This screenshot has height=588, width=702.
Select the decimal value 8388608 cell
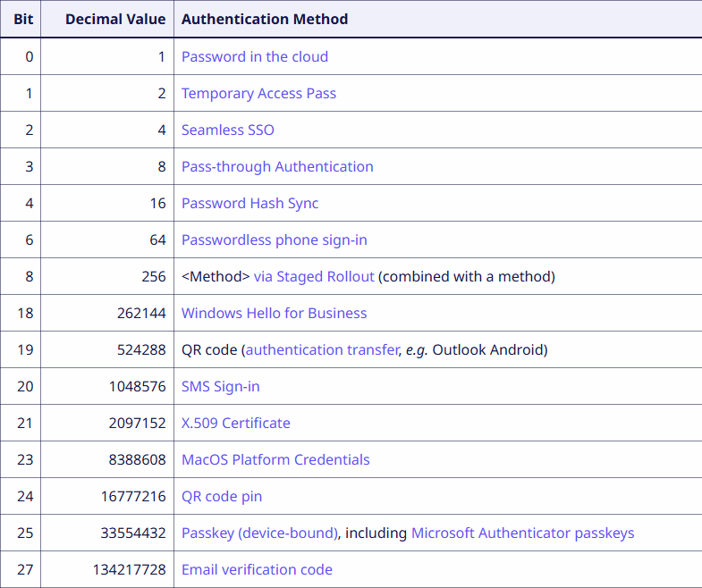[107, 460]
